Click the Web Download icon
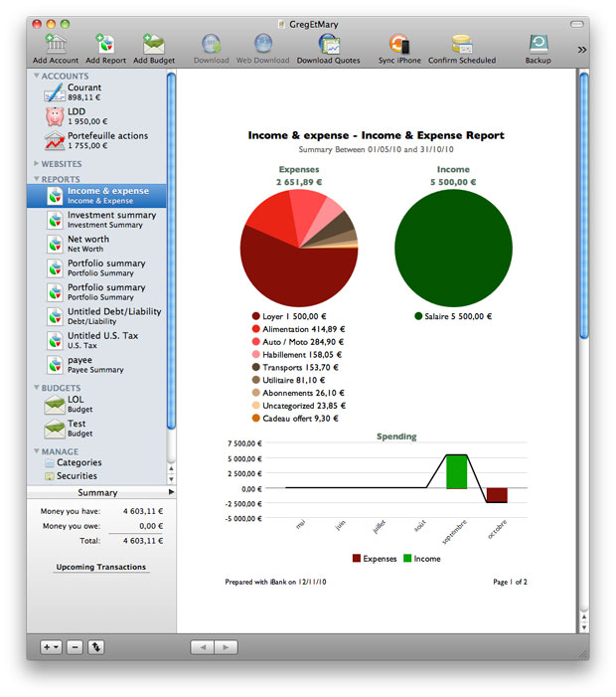616x697 pixels. point(263,44)
